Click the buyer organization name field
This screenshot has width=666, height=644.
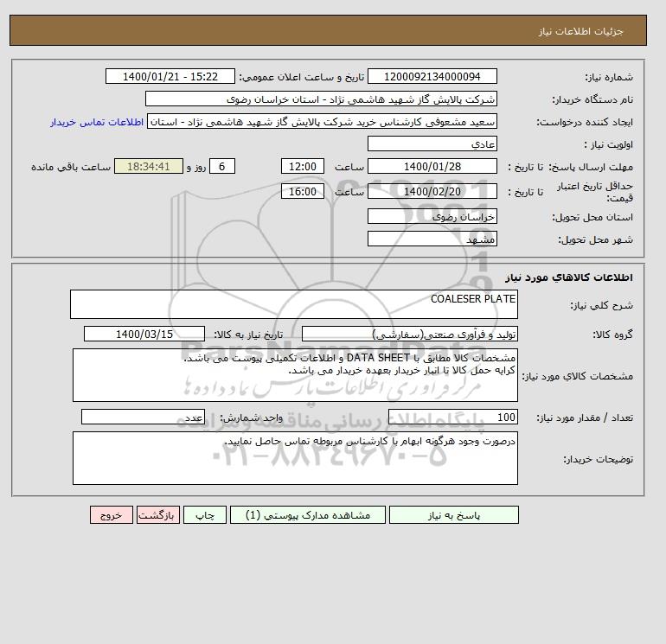click(x=321, y=99)
